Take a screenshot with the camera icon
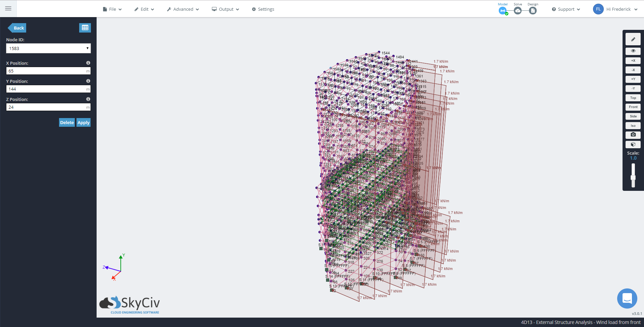The image size is (644, 327). pyautogui.click(x=633, y=135)
